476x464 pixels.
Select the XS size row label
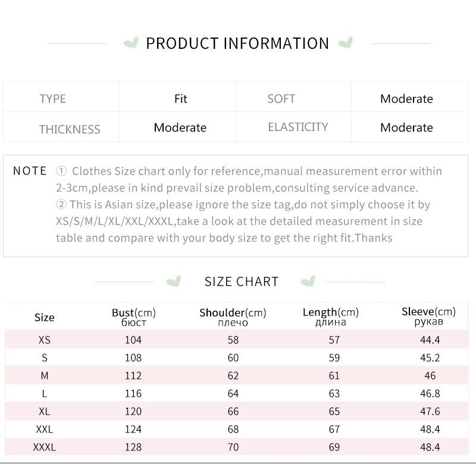[45, 340]
